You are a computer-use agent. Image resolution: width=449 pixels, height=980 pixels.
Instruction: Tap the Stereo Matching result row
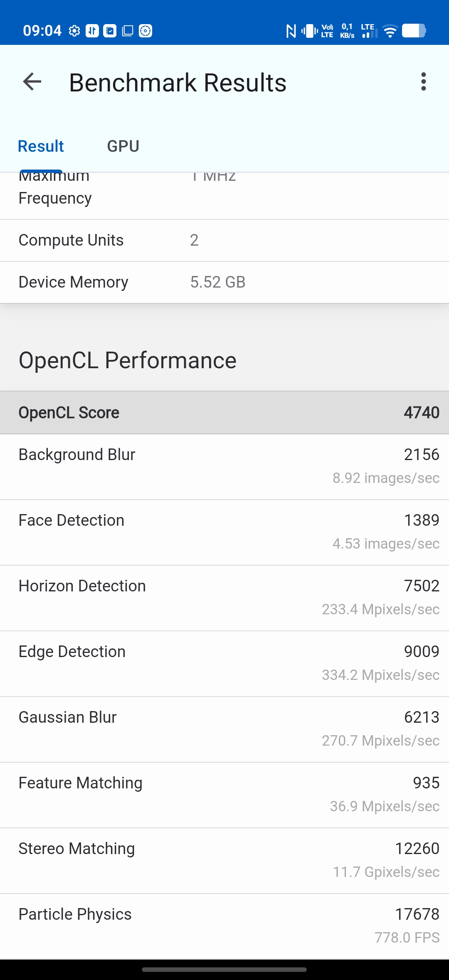click(224, 860)
